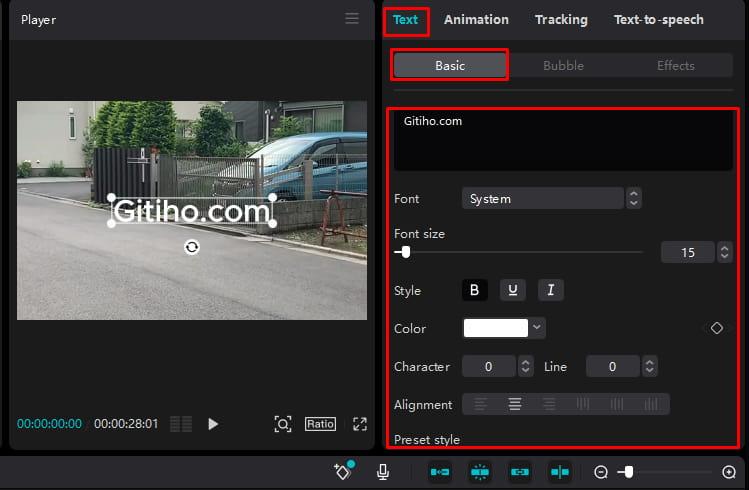This screenshot has height=490, width=749.
Task: Click the font size stepper arrows
Action: tap(724, 252)
